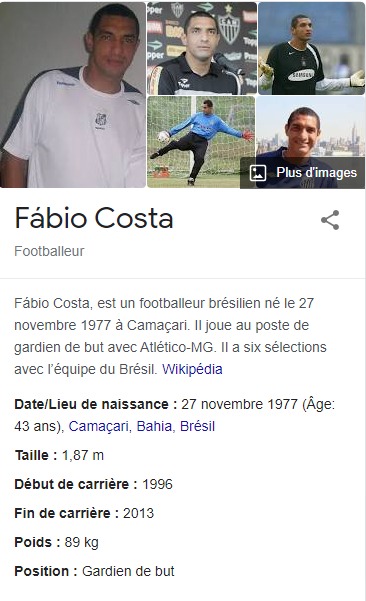Click the Fábio Costa title heading

(x=94, y=218)
